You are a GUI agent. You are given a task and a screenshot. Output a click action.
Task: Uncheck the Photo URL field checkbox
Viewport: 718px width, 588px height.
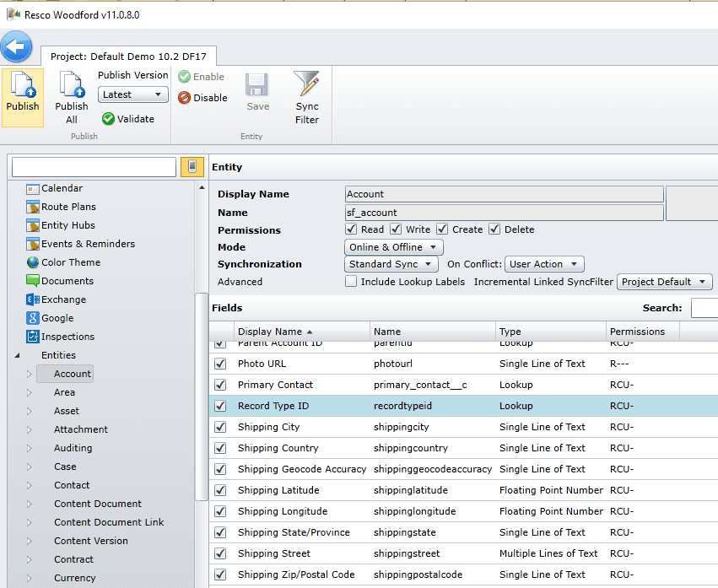(220, 364)
